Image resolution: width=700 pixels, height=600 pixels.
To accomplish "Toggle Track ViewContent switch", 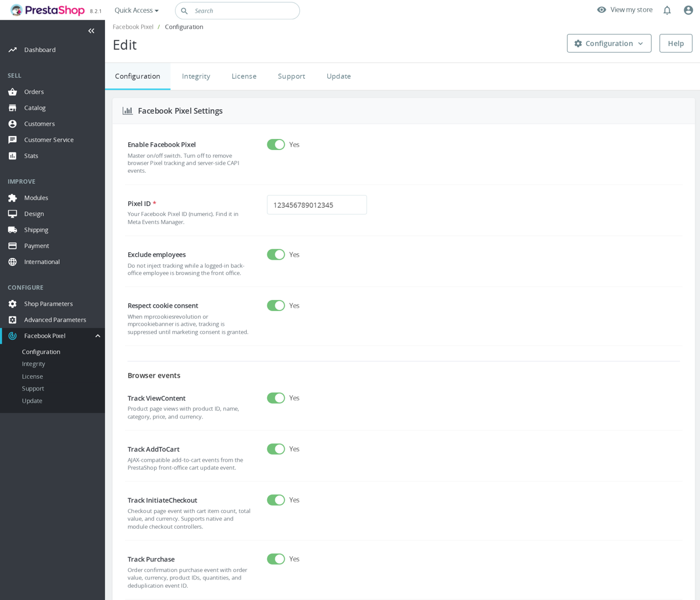I will point(276,398).
